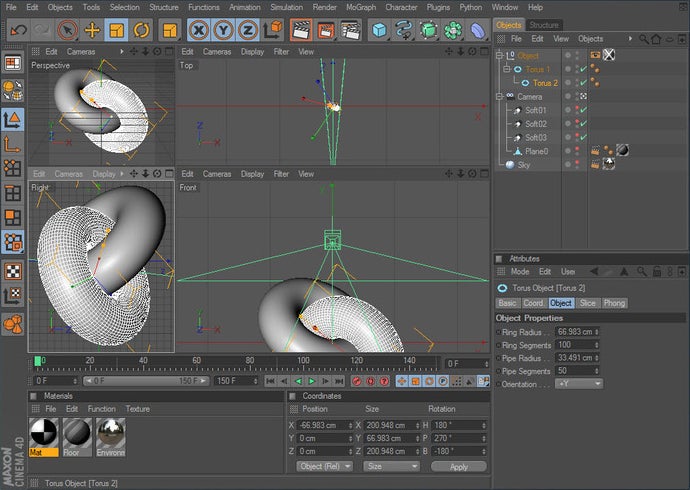Collapse the Camera tree node

point(499,97)
